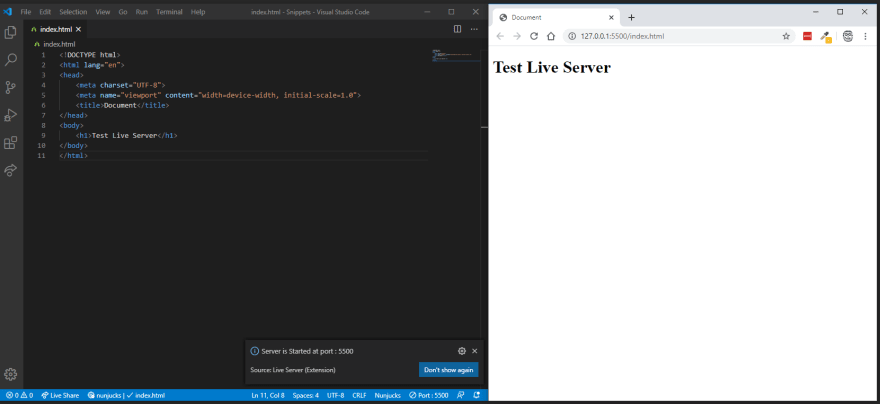The width and height of the screenshot is (880, 404).
Task: Open Chrome profile avatar
Action: [848, 36]
